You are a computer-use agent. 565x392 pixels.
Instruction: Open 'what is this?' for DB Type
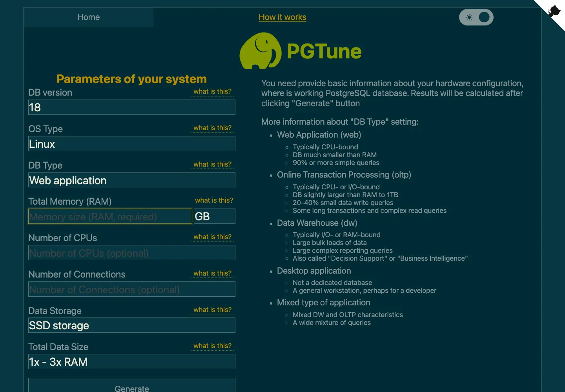(213, 164)
